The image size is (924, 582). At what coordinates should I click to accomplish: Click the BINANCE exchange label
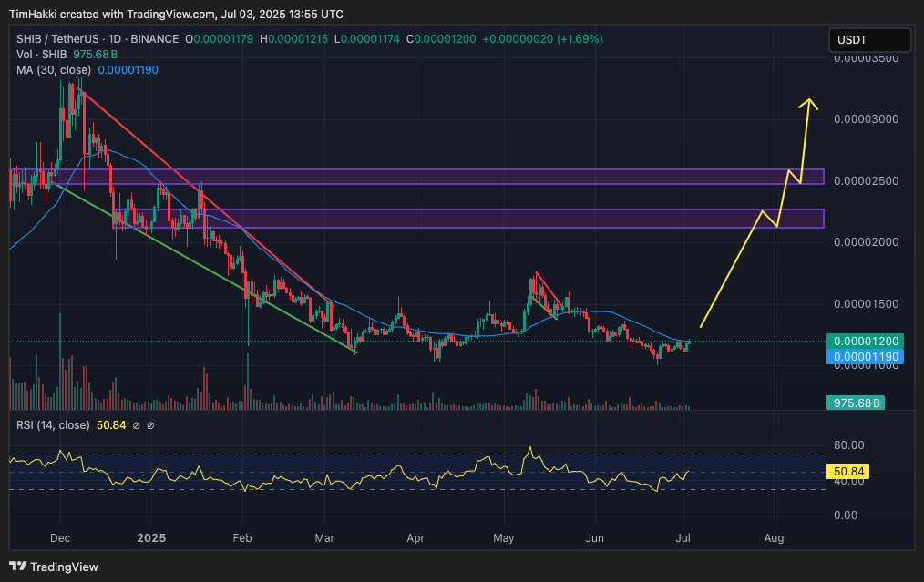click(155, 39)
